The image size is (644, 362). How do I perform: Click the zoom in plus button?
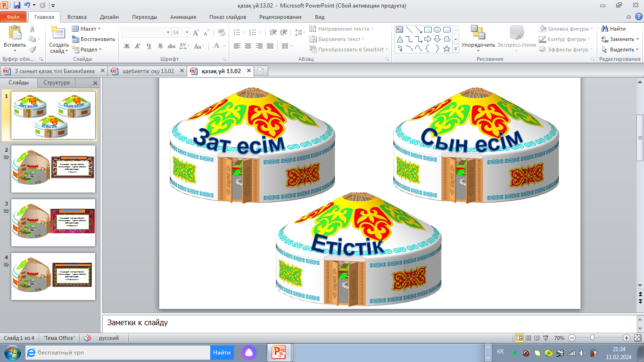tap(627, 338)
